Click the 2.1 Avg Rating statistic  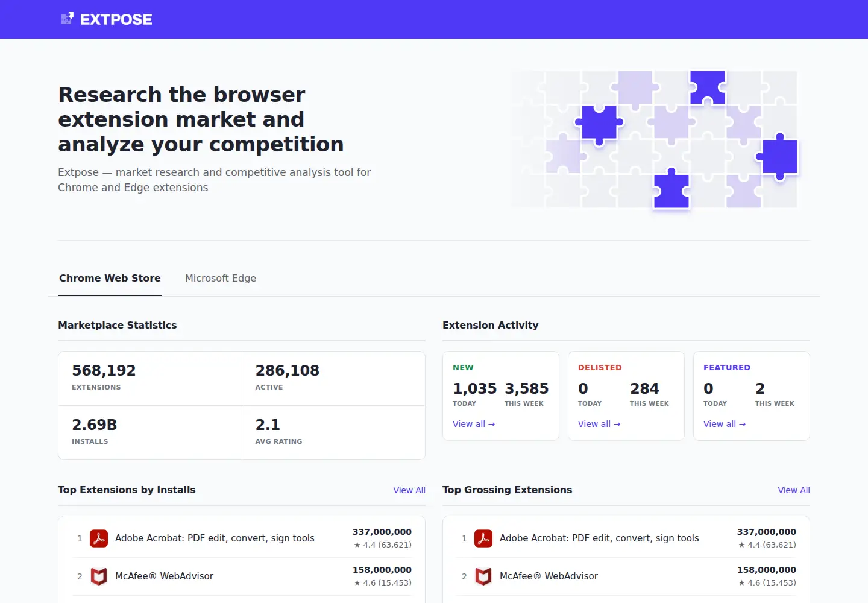pos(333,432)
